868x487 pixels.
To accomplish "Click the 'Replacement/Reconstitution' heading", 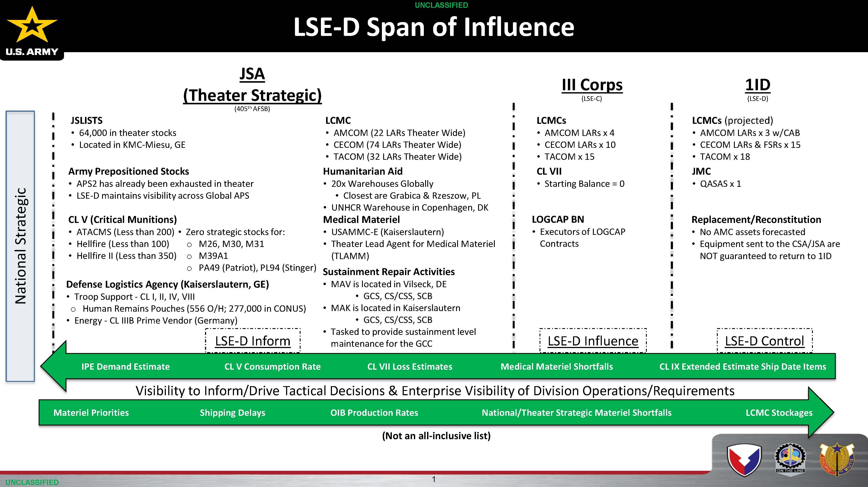I will [756, 219].
